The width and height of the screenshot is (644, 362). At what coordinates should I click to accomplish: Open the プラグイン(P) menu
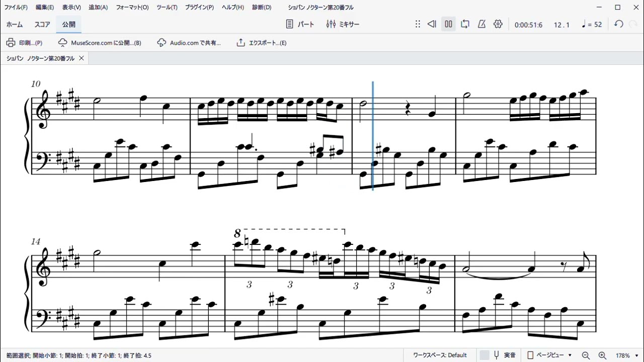point(199,8)
